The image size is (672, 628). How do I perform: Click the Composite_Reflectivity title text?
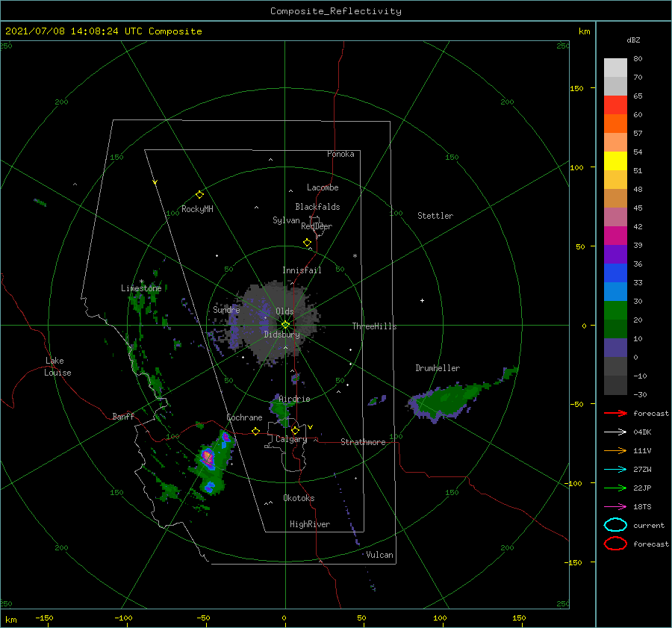pos(335,11)
